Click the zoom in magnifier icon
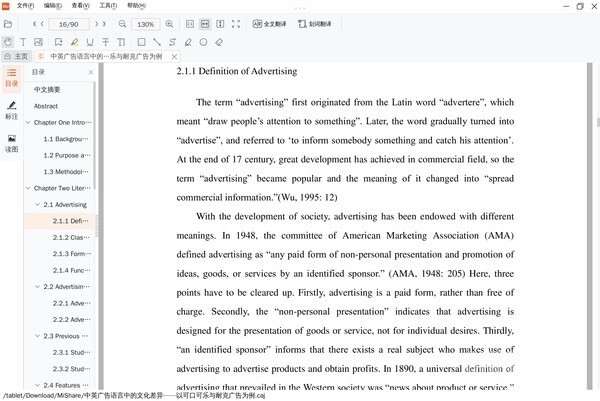 click(x=169, y=23)
